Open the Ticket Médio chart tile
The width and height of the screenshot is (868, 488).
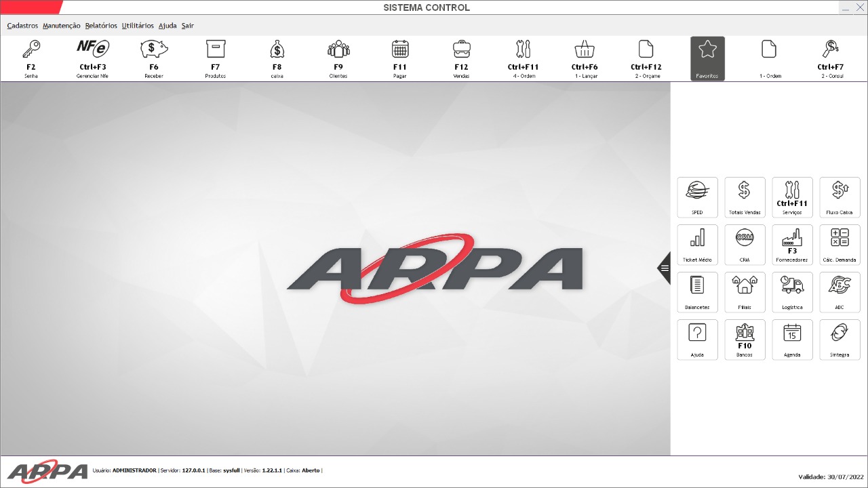pyautogui.click(x=697, y=245)
